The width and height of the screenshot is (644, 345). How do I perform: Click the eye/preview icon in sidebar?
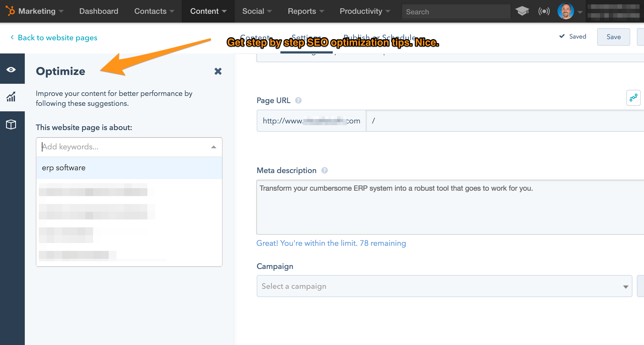(12, 69)
